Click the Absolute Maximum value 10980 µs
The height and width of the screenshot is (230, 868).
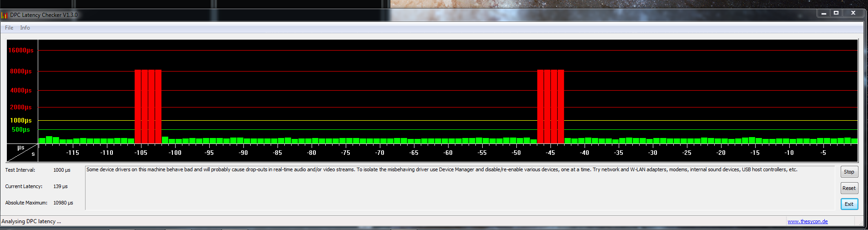pyautogui.click(x=63, y=203)
